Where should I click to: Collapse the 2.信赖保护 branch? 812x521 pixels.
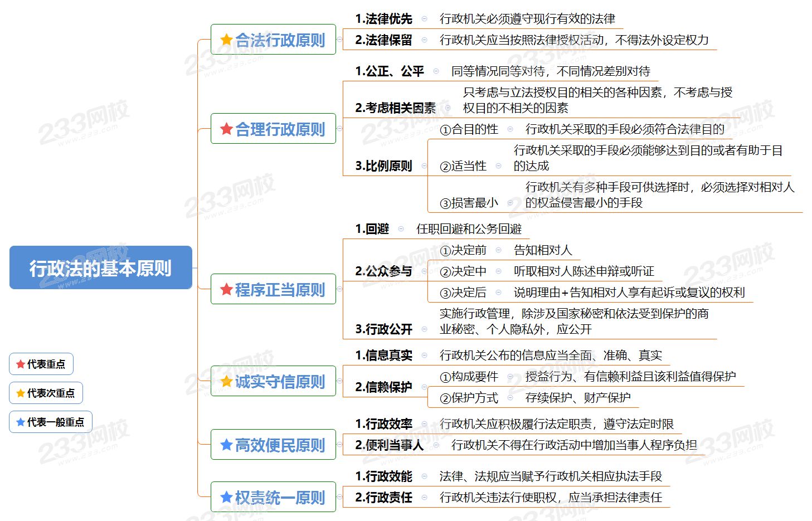pyautogui.click(x=424, y=387)
